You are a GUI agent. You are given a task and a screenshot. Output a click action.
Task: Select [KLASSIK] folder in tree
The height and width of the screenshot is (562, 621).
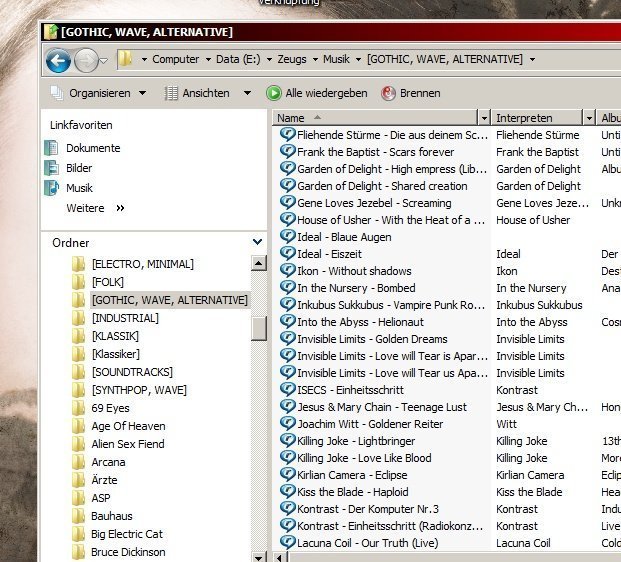tap(115, 336)
